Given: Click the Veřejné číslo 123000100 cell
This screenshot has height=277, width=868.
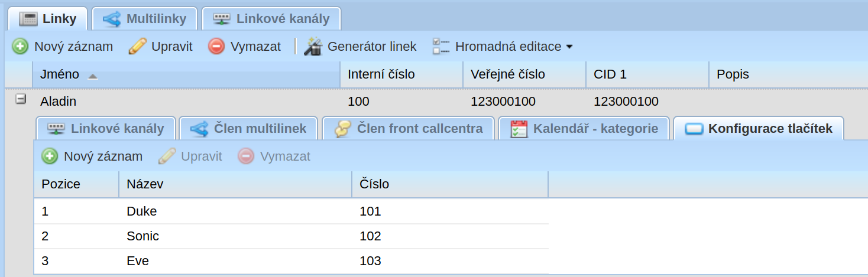Looking at the screenshot, I should tap(524, 102).
